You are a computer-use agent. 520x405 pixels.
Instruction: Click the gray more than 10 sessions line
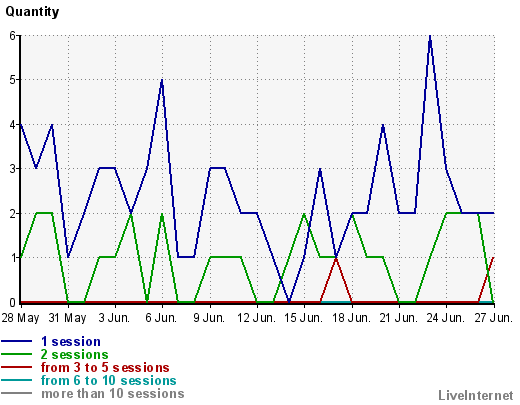(x=16, y=393)
